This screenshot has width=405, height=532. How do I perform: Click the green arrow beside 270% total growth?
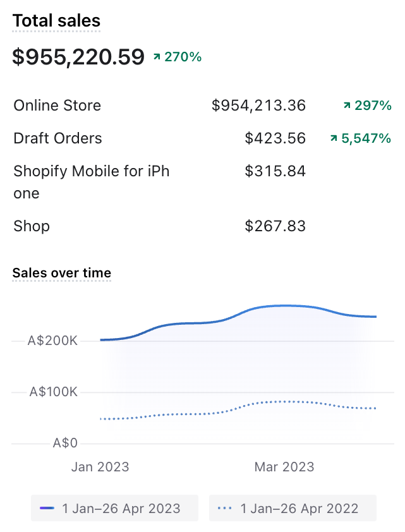click(x=157, y=57)
